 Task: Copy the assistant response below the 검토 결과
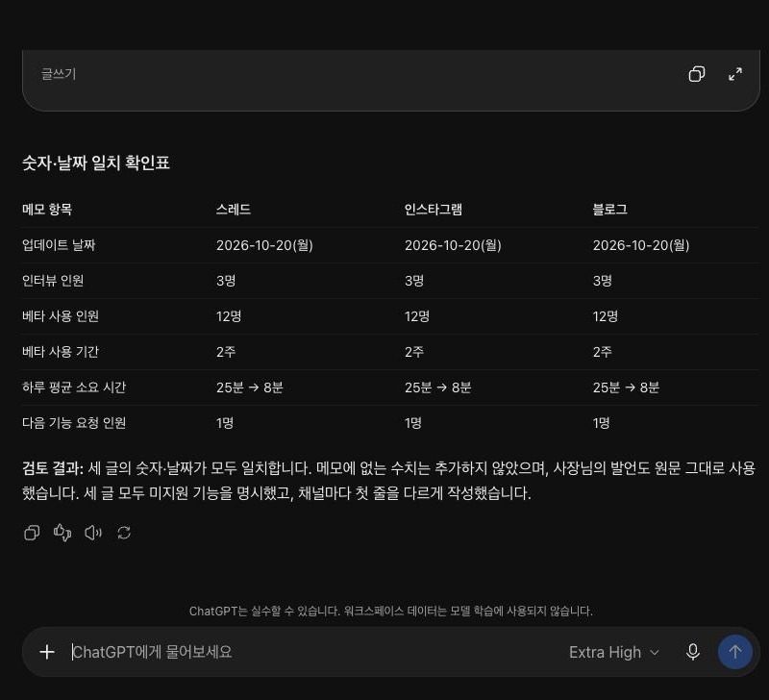32,533
